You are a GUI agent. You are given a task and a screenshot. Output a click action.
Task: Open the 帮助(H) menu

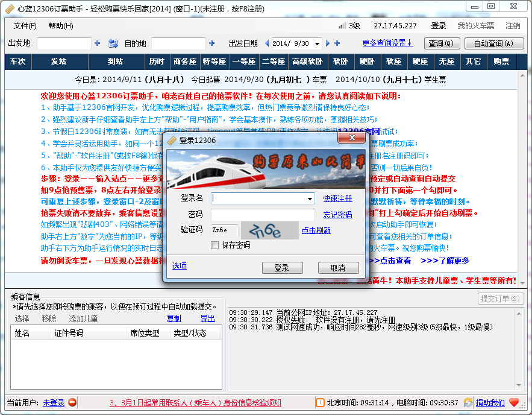coord(61,26)
